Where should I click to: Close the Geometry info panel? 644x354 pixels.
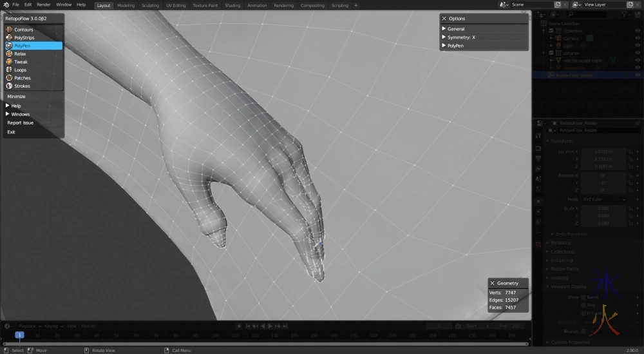coord(492,283)
